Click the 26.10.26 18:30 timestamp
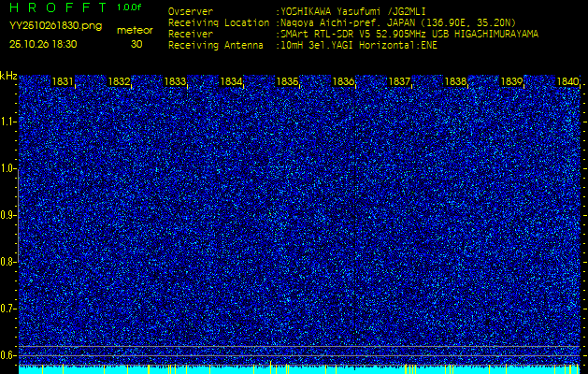The height and width of the screenshot is (374, 588). click(43, 44)
